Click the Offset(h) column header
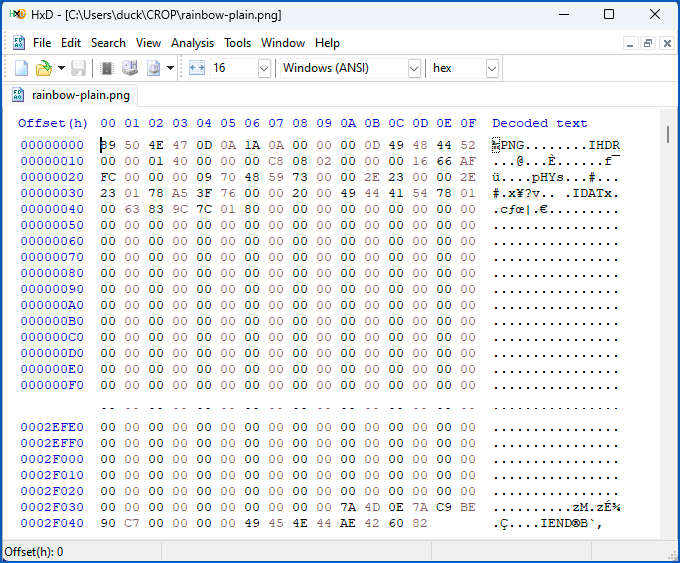This screenshot has height=563, width=680. (x=53, y=123)
